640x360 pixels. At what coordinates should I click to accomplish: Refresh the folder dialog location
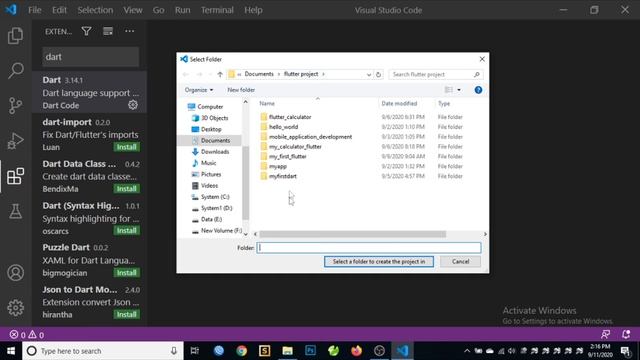click(x=378, y=74)
